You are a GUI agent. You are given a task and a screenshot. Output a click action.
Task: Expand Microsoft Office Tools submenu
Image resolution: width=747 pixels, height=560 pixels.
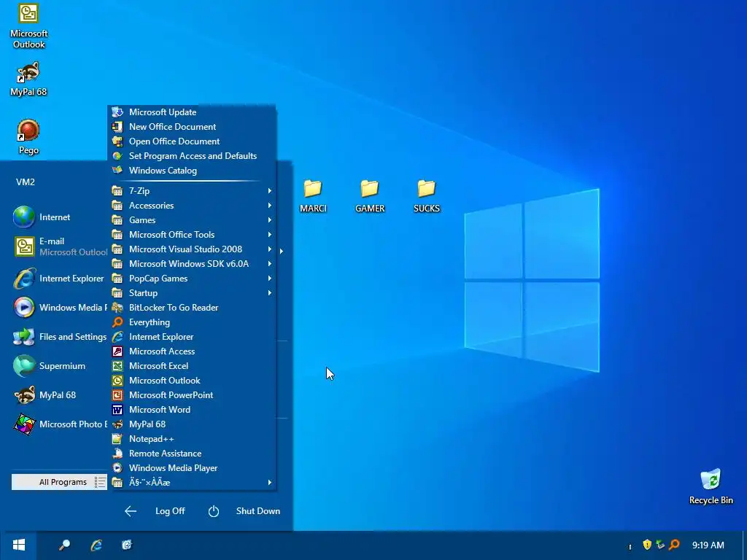[193, 235]
